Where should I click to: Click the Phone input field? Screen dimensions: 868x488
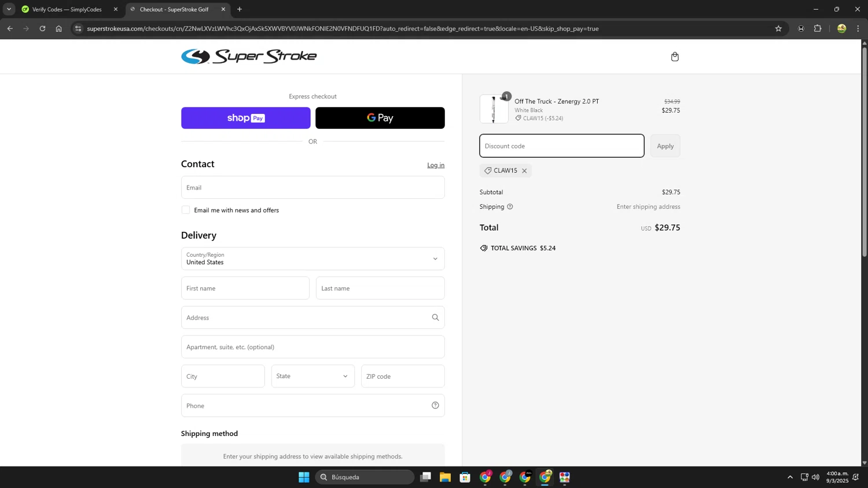[x=312, y=405]
